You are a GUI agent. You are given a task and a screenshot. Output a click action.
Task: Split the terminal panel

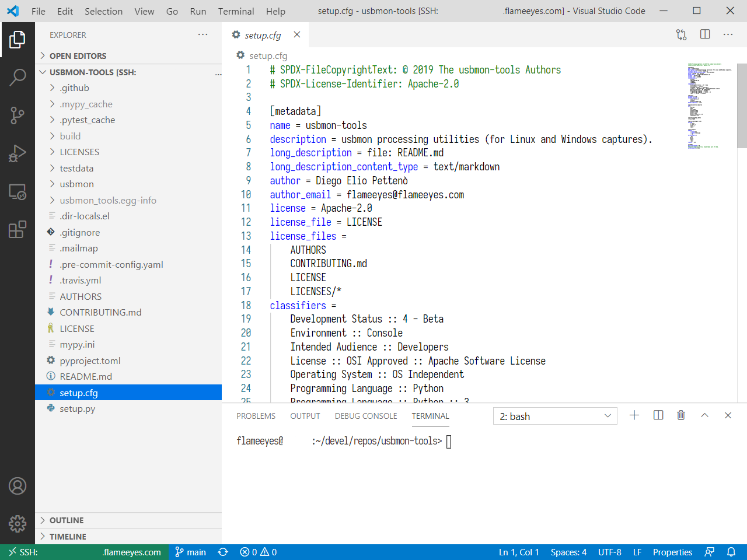(658, 415)
